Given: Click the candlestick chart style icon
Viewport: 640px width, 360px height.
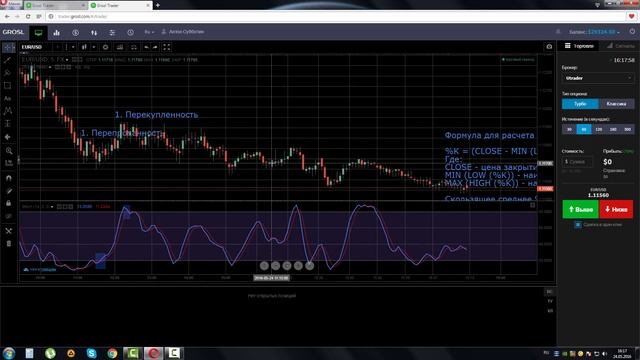Looking at the screenshot, I should point(84,47).
